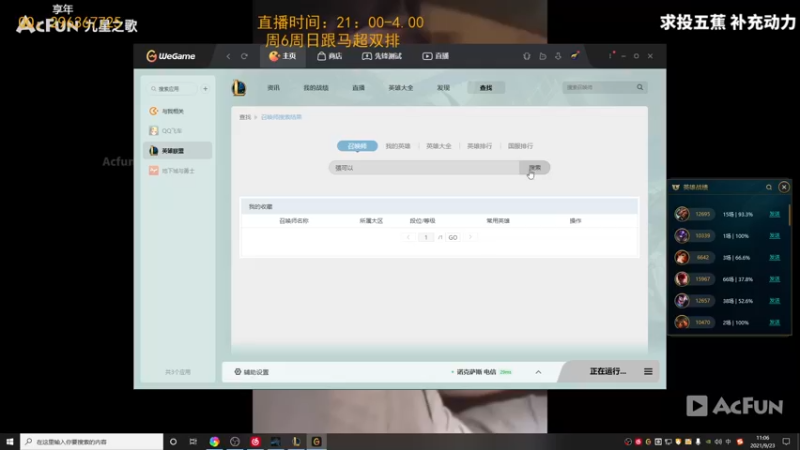This screenshot has width=800, height=450.
Task: Go back with the WeGame back arrow
Action: [228, 56]
